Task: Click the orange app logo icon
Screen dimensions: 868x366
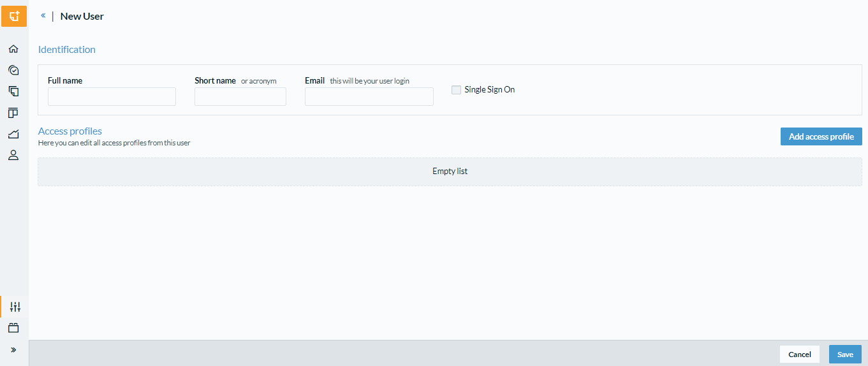Action: 13,16
